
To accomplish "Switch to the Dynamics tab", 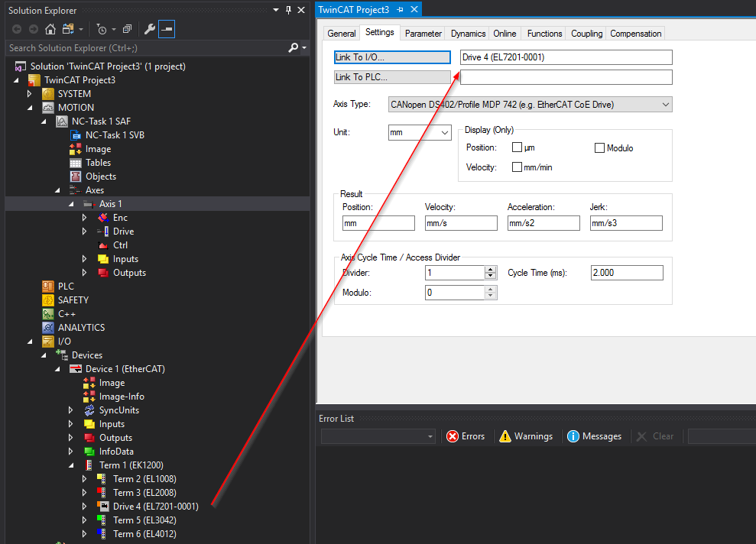I will pyautogui.click(x=468, y=34).
